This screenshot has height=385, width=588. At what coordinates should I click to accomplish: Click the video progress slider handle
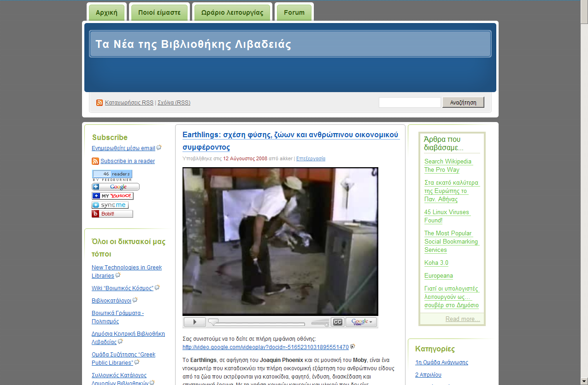point(213,321)
